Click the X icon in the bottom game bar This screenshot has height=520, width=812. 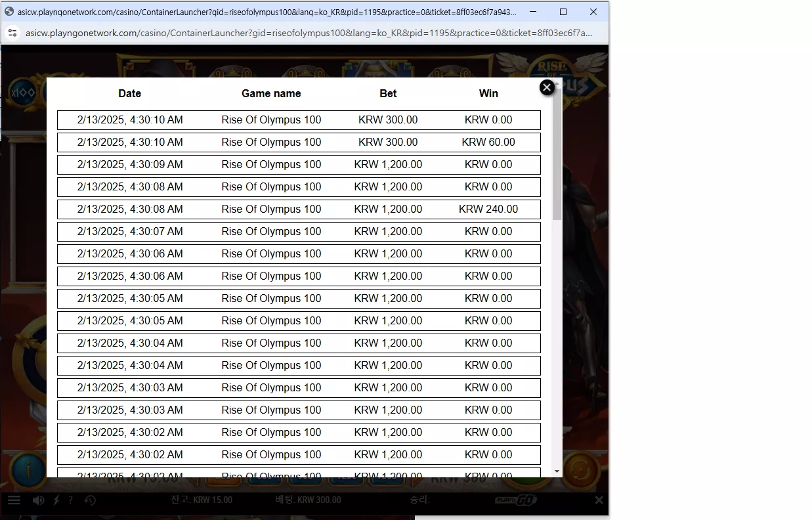(599, 500)
